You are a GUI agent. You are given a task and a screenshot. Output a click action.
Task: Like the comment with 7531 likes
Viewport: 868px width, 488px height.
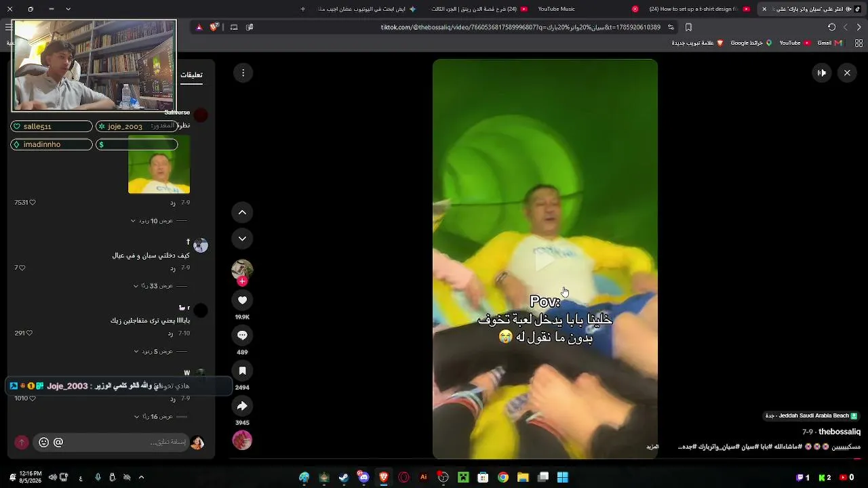pyautogui.click(x=32, y=203)
